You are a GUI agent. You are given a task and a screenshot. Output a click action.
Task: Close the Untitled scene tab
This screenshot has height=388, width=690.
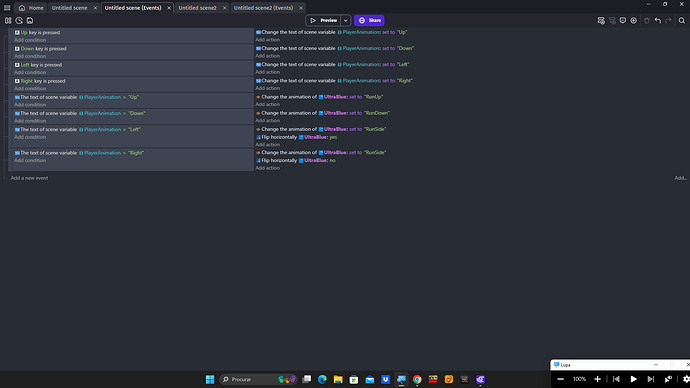(x=95, y=8)
